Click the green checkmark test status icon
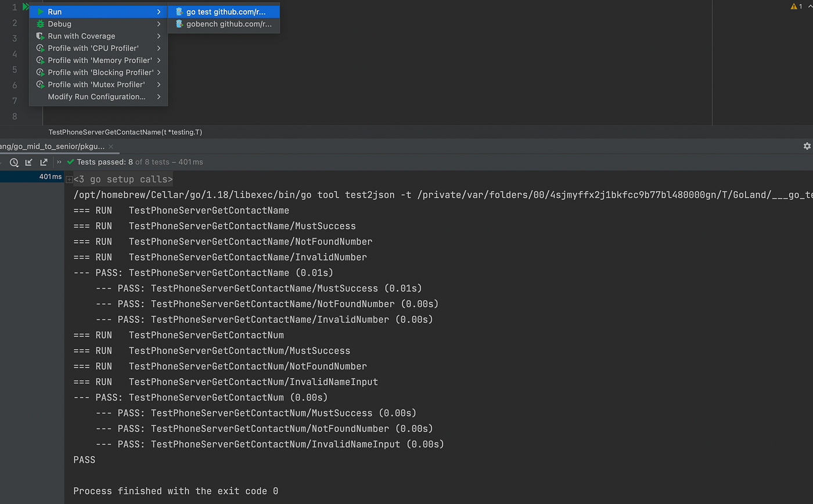This screenshot has height=504, width=813. 70,163
